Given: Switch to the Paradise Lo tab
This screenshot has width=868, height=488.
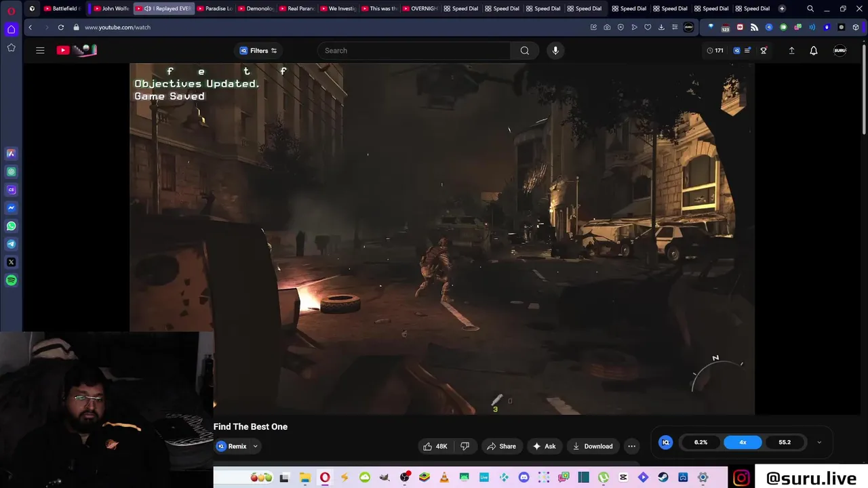Looking at the screenshot, I should [215, 8].
